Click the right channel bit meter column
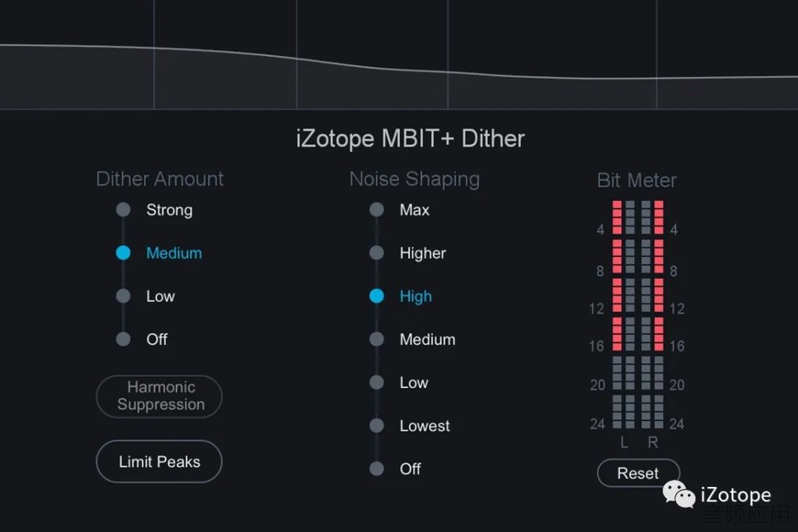The image size is (798, 532). pyautogui.click(x=652, y=314)
